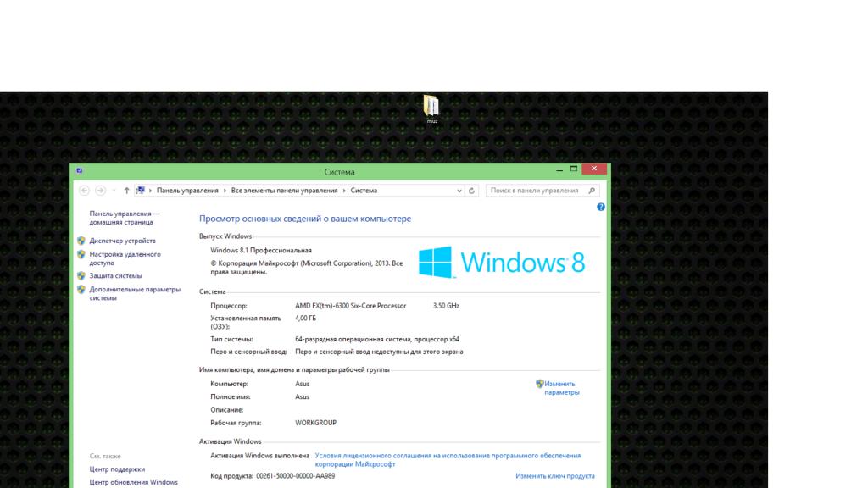
Task: Click the shield icon beside Диспетчер устройств
Action: pos(81,241)
